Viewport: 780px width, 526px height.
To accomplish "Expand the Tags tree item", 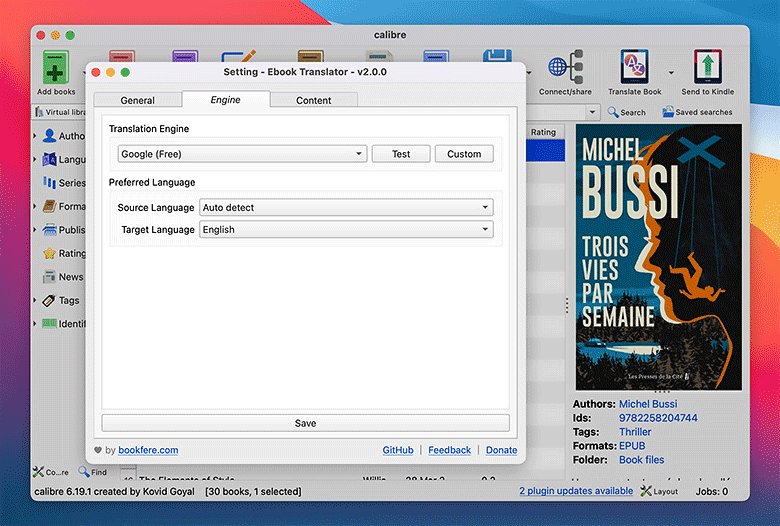I will click(36, 300).
